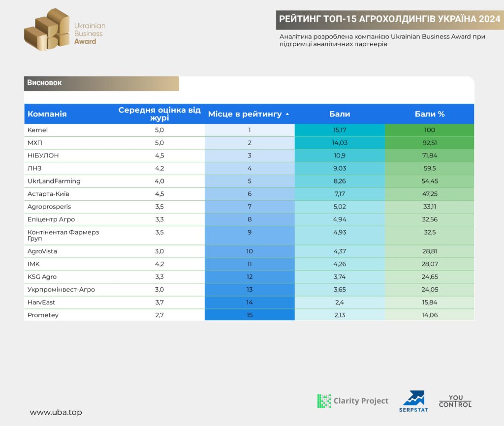Click the 33,11 percent cell
This screenshot has height=426, width=504.
tap(430, 207)
